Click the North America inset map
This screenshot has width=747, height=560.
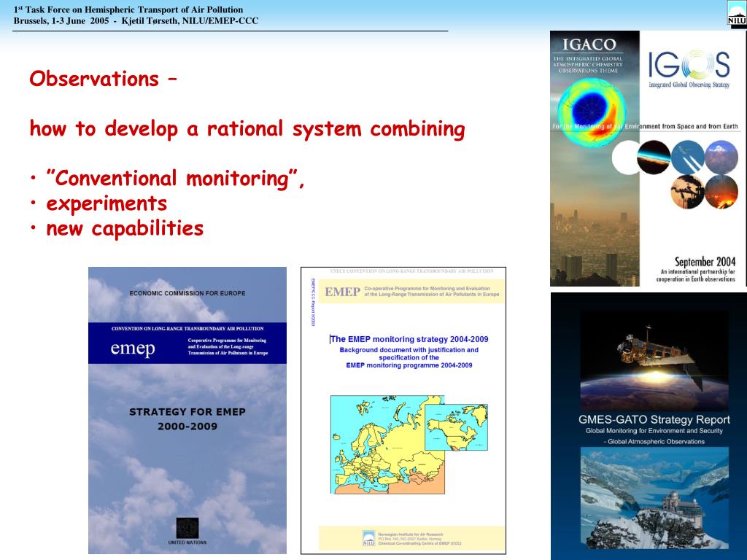coord(456,427)
